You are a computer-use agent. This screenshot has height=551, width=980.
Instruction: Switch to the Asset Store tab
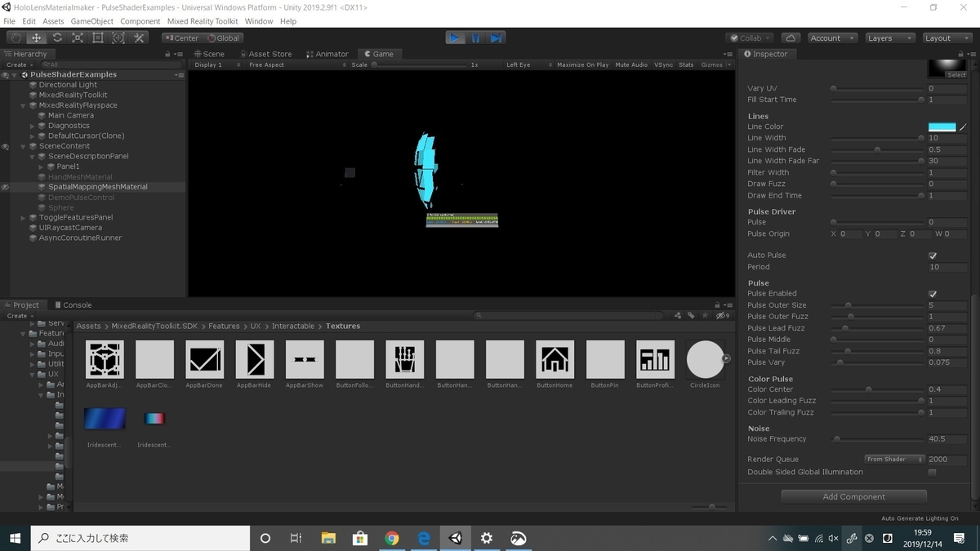coord(265,54)
